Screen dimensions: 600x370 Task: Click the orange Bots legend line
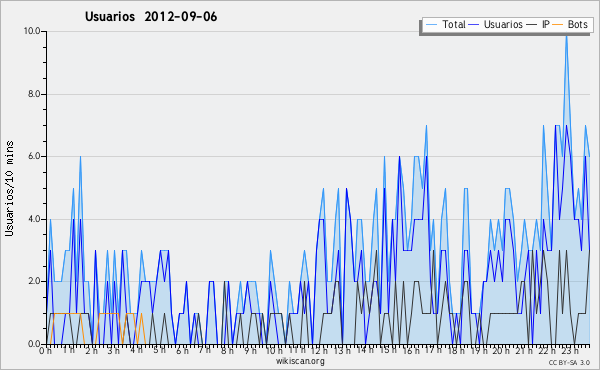[x=558, y=25]
